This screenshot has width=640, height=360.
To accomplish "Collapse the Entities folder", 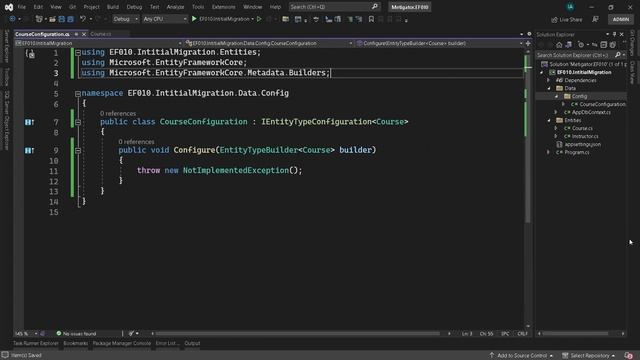I will pos(549,120).
